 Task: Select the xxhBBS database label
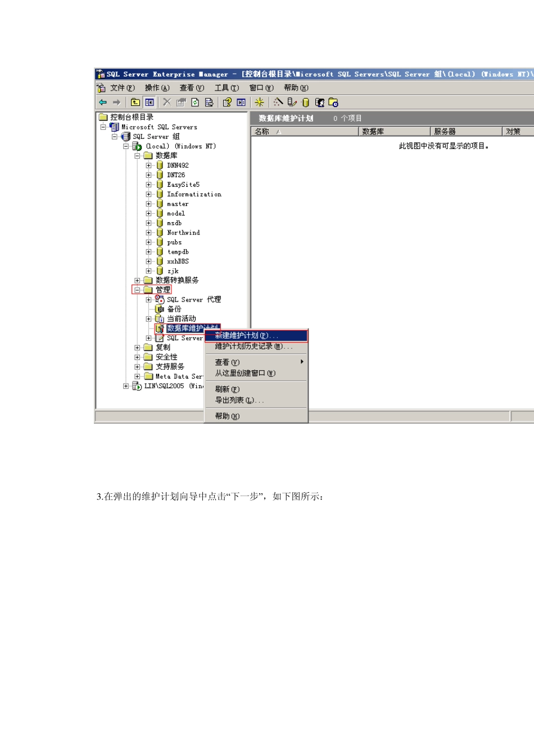178,262
